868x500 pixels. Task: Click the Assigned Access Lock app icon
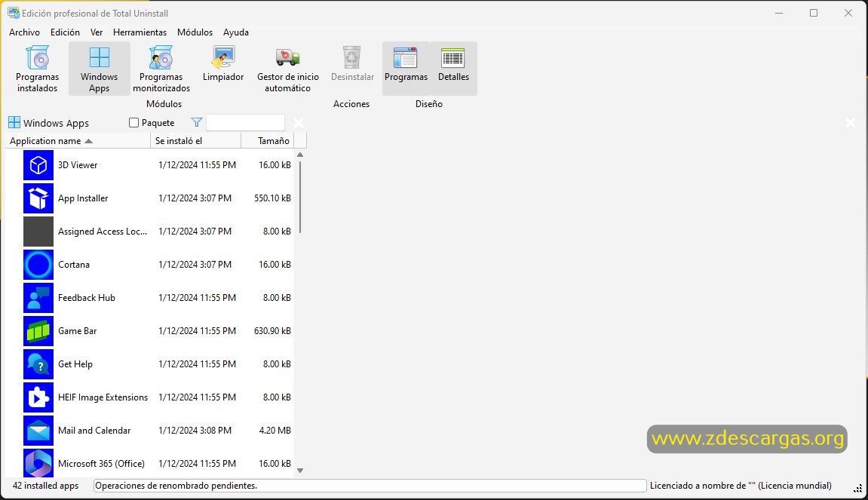pyautogui.click(x=38, y=232)
